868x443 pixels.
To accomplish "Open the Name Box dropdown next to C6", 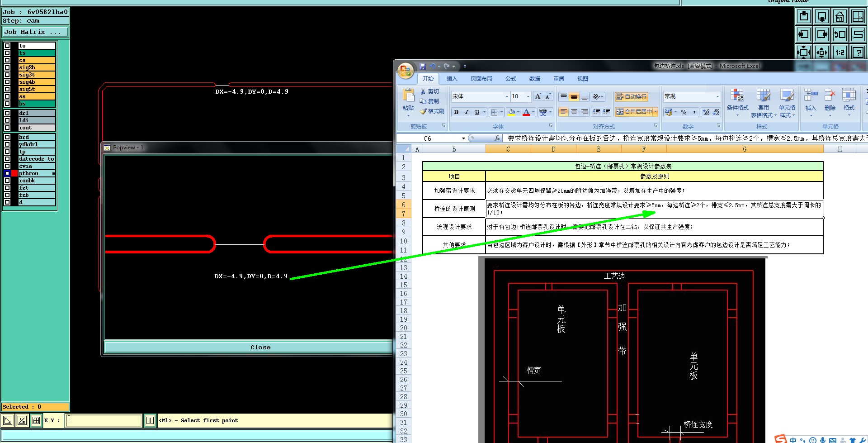I will point(463,138).
